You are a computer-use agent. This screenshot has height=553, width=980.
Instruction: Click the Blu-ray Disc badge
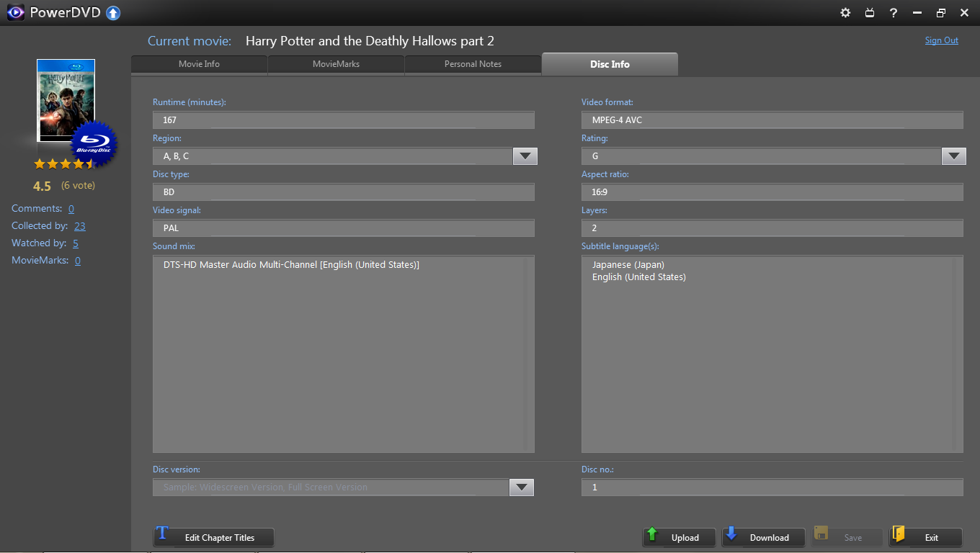pyautogui.click(x=94, y=144)
